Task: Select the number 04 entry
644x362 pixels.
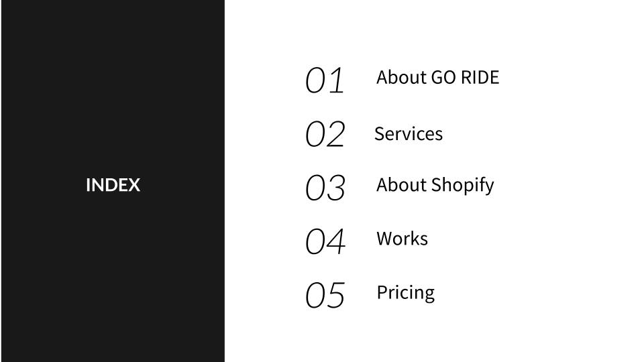Action: 325,241
